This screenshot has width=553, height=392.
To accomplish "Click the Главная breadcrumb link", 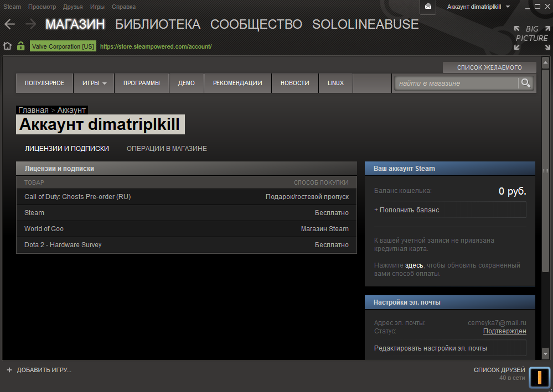I will (33, 110).
